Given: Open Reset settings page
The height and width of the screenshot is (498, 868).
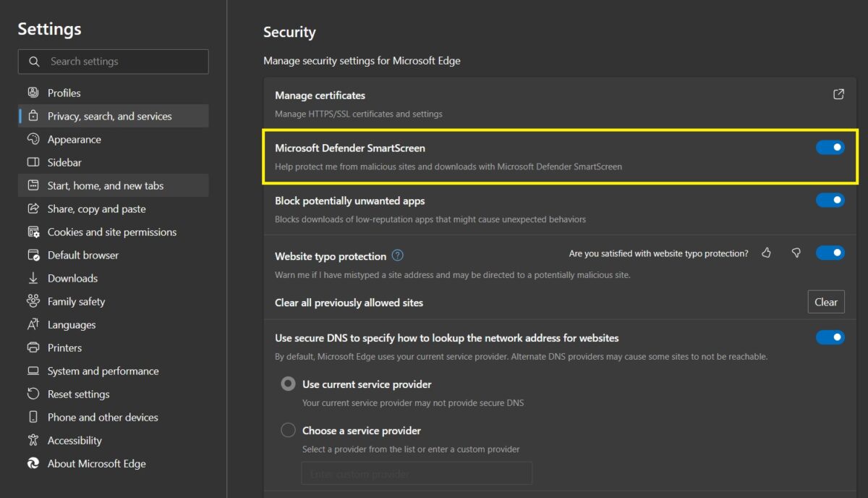Looking at the screenshot, I should click(x=114, y=394).
